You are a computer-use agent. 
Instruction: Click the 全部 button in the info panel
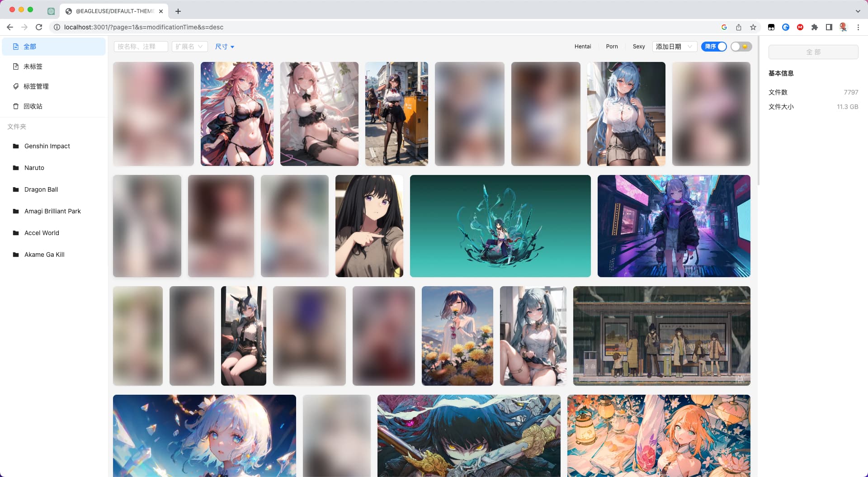(x=813, y=52)
